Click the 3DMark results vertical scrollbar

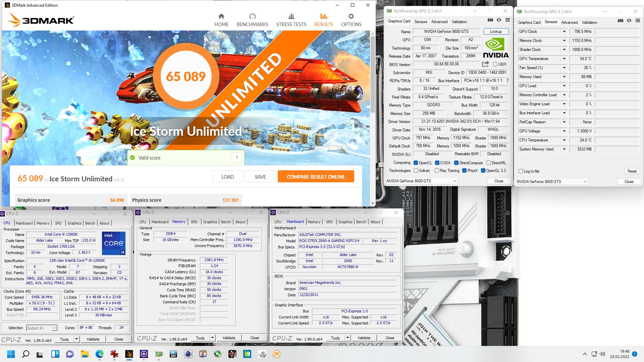(x=372, y=74)
